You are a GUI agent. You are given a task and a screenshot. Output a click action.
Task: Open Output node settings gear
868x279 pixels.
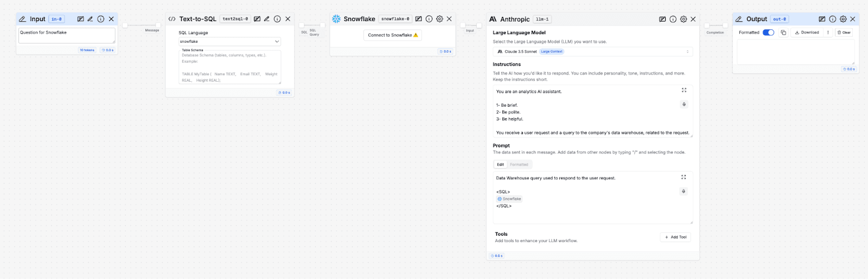pyautogui.click(x=843, y=19)
